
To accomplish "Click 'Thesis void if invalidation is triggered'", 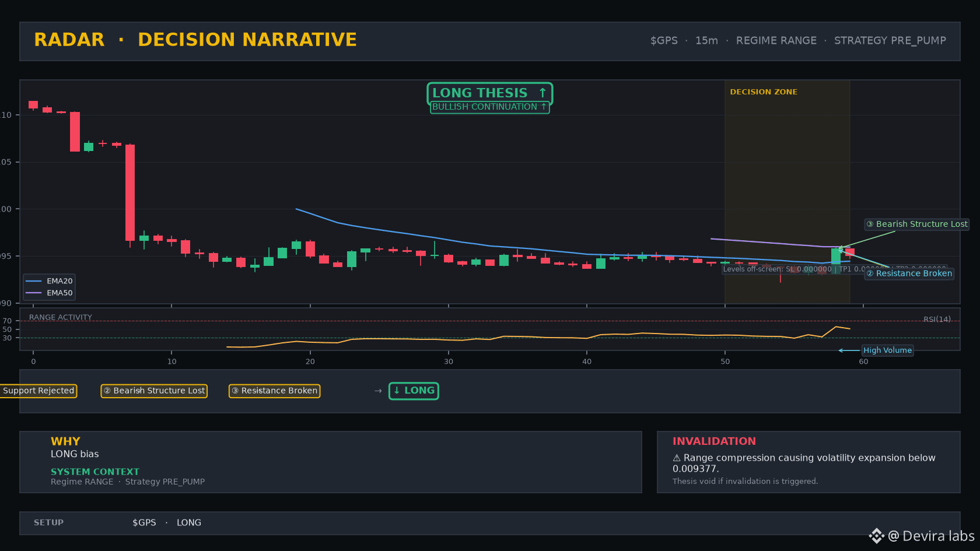I will coord(745,482).
